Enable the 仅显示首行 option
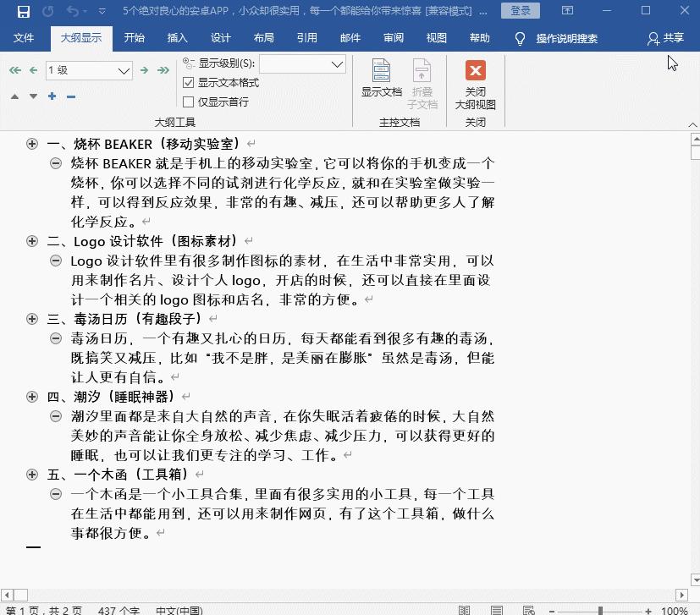The image size is (700, 615). click(x=188, y=102)
